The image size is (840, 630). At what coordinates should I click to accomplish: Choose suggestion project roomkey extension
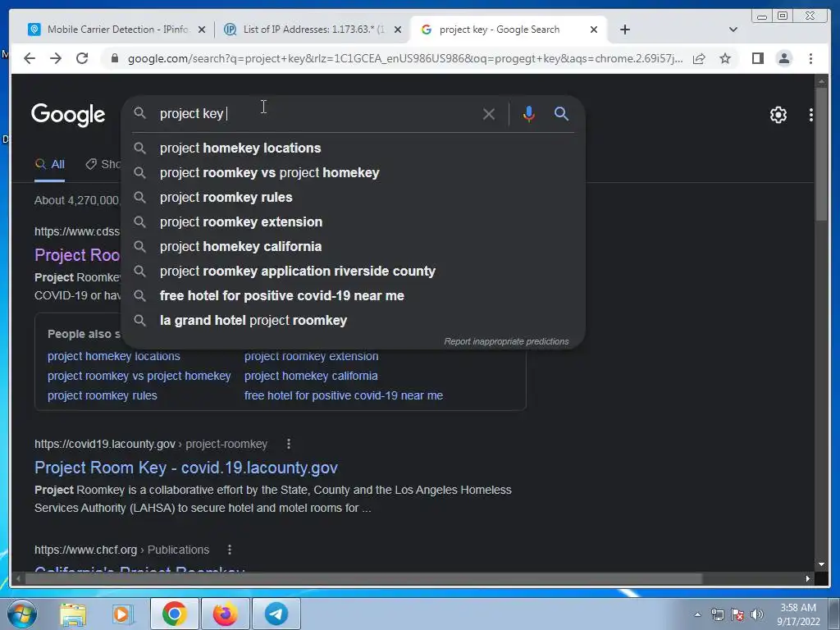click(354, 221)
